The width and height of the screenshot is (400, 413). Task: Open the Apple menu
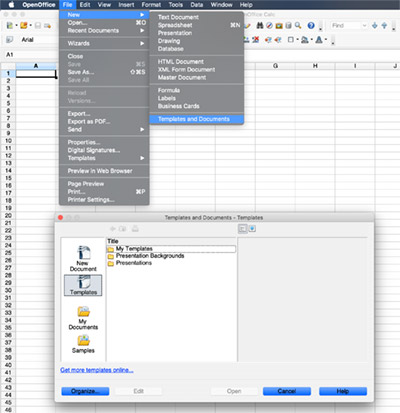point(11,5)
